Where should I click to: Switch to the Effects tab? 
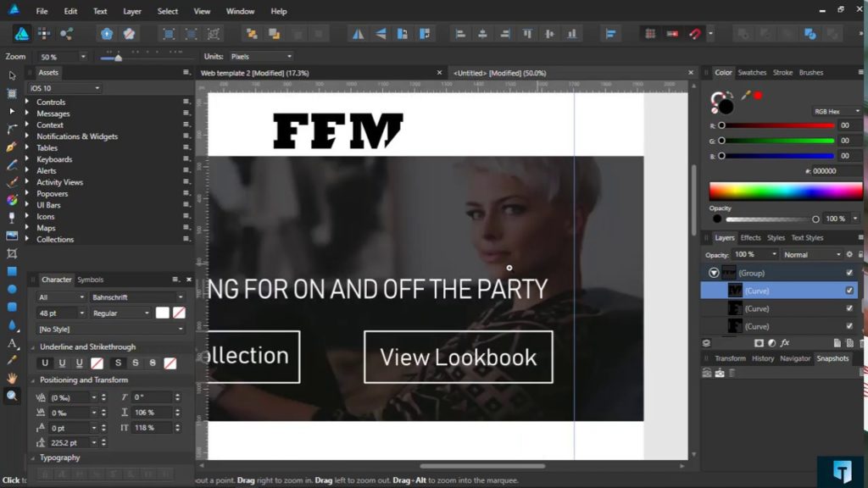[x=751, y=238]
